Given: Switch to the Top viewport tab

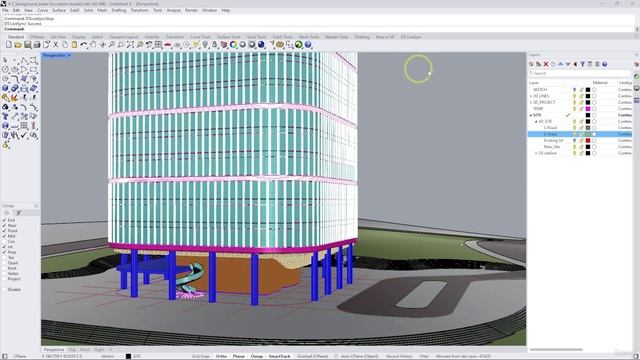Looking at the screenshot, I should [x=72, y=350].
